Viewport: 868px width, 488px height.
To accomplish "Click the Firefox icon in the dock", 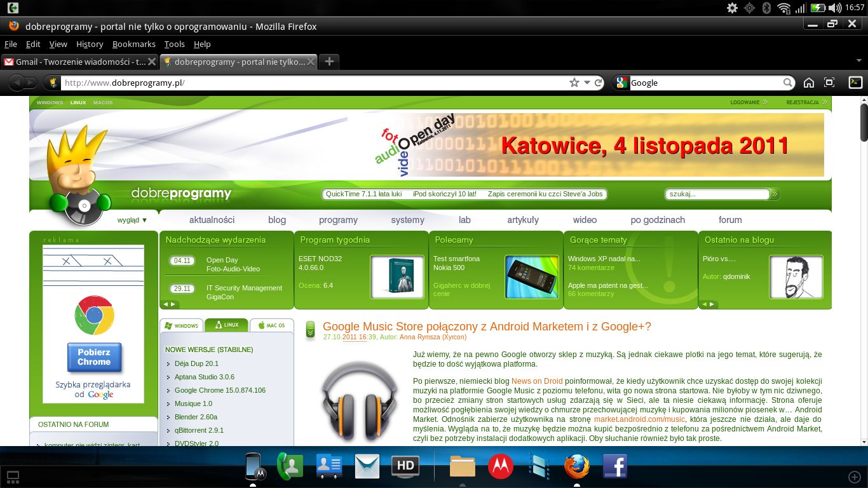I will tap(577, 466).
